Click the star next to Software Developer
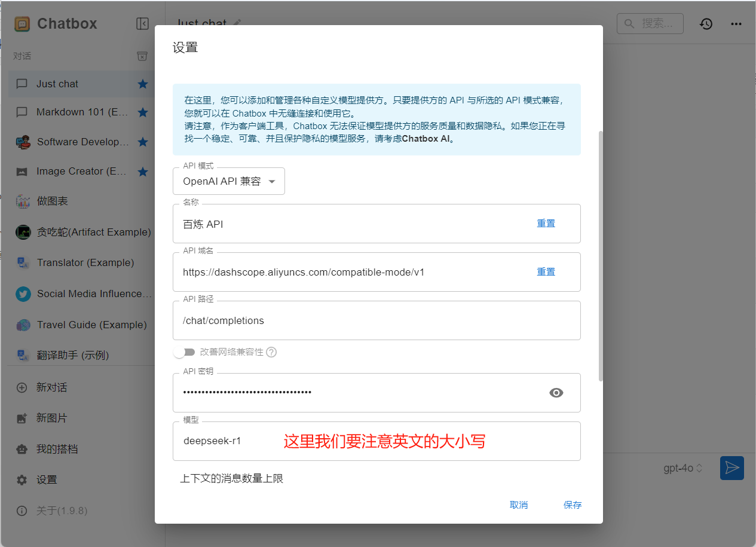This screenshot has height=547, width=756. pyautogui.click(x=143, y=142)
